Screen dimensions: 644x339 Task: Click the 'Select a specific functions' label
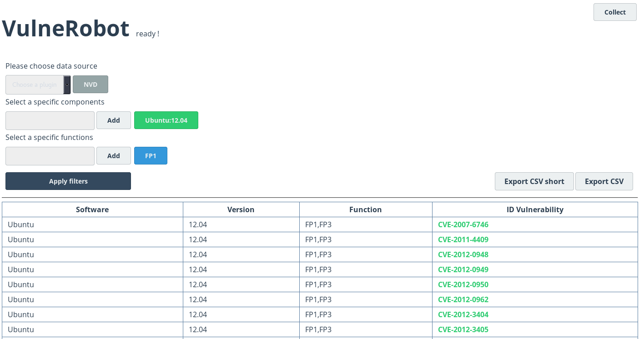(x=49, y=137)
